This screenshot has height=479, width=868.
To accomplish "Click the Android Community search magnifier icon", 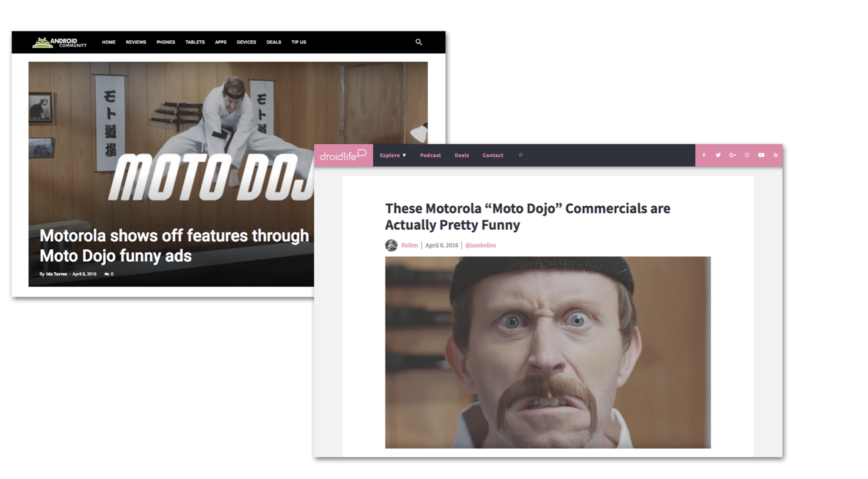I will coord(418,42).
